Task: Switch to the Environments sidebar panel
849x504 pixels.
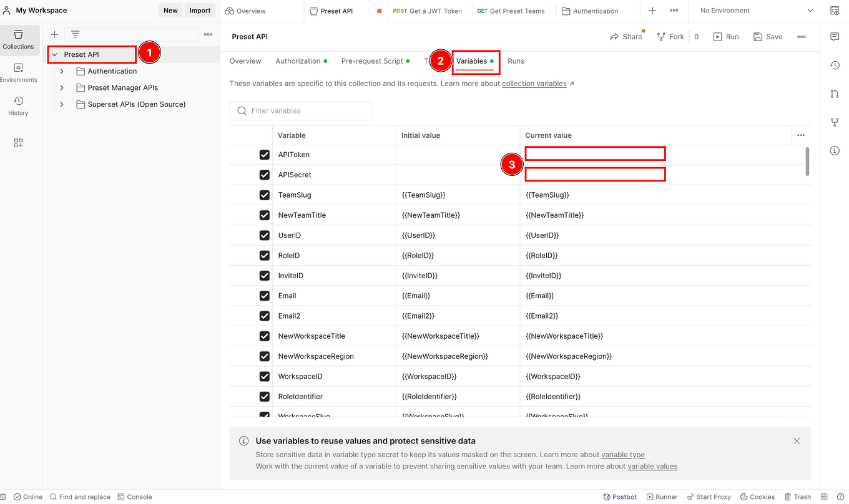Action: click(x=19, y=70)
